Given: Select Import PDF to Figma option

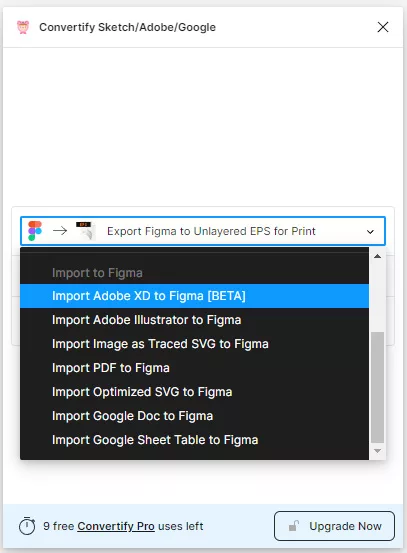Looking at the screenshot, I should point(194,368).
